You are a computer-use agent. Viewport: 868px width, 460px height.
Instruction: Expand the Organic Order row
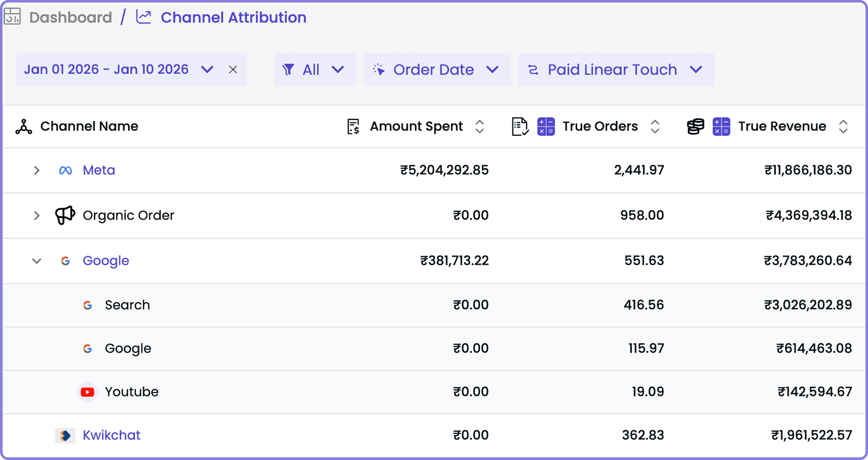click(37, 215)
